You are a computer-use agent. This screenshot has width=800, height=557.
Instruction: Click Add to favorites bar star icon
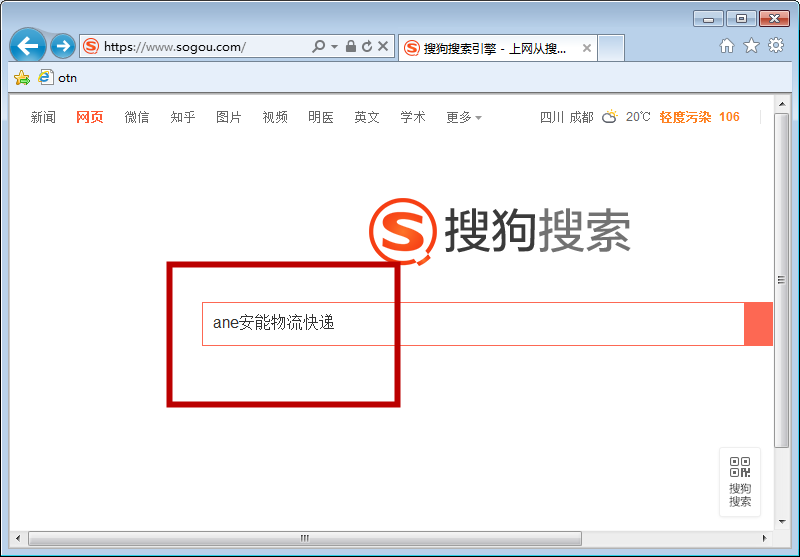click(x=22, y=78)
